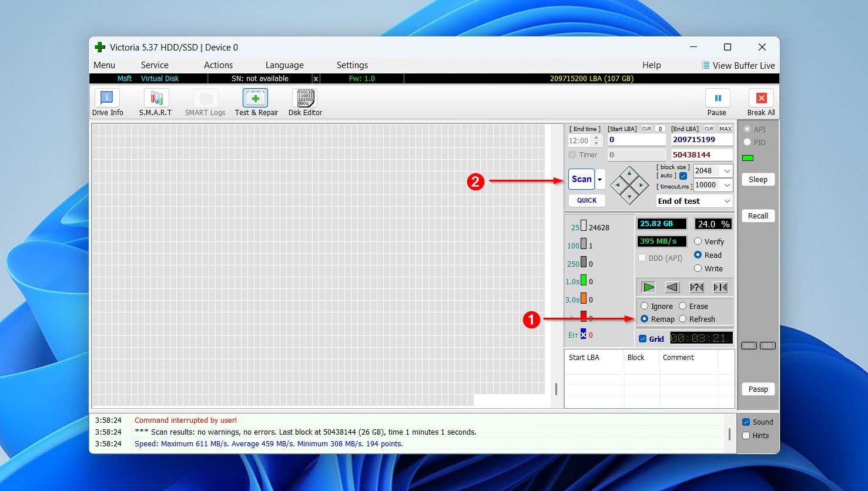Expand the Scan button dropdown arrow
868x491 pixels.
point(599,179)
